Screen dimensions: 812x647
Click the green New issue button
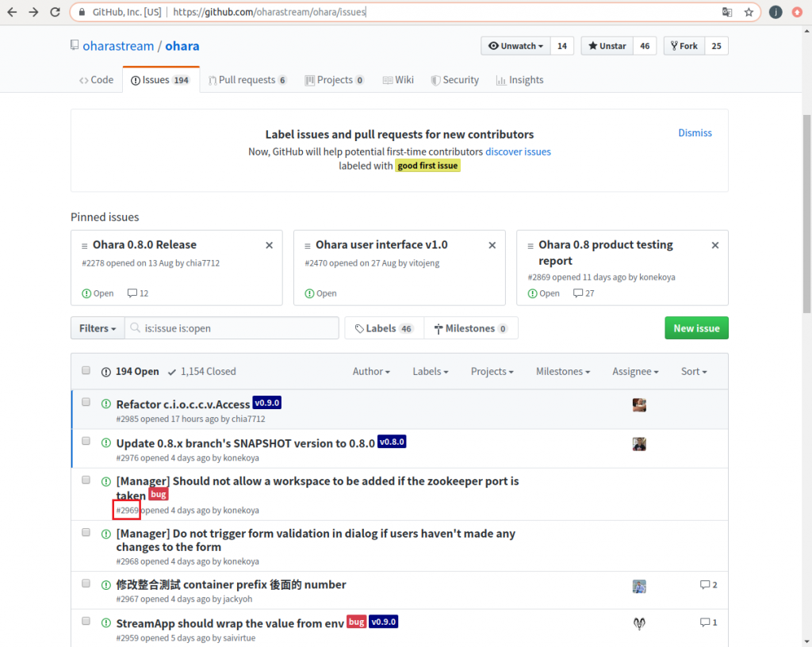click(x=696, y=328)
